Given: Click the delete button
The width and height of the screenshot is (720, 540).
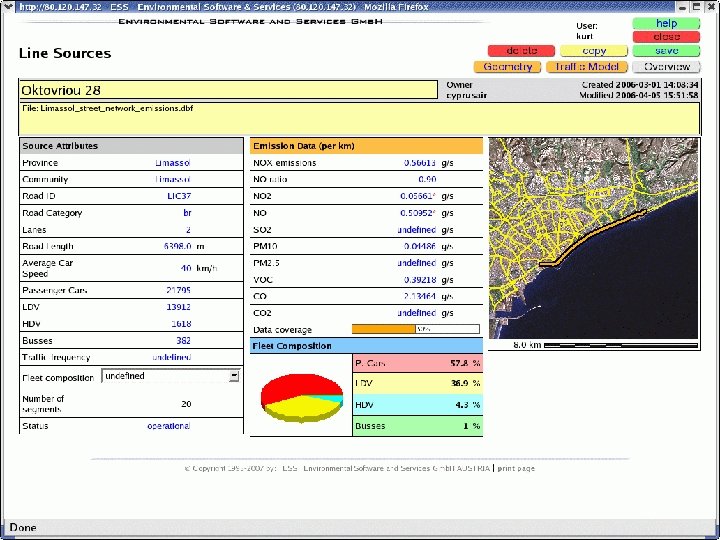Looking at the screenshot, I should click(x=521, y=51).
